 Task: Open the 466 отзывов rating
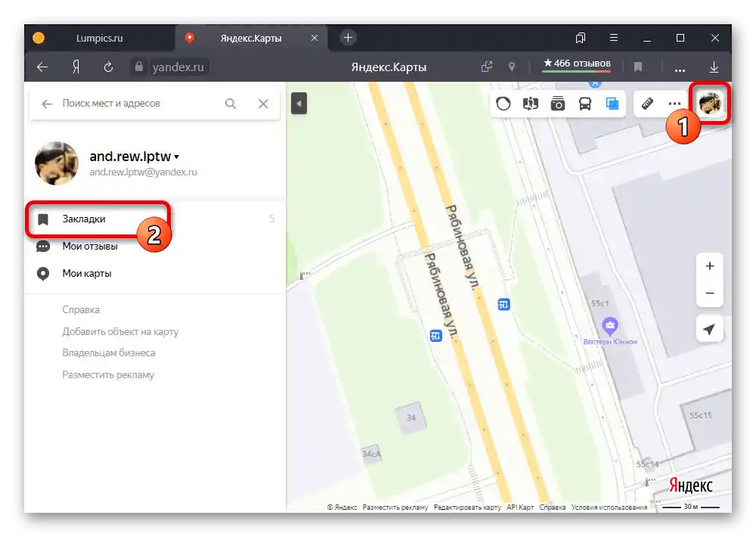click(x=577, y=64)
